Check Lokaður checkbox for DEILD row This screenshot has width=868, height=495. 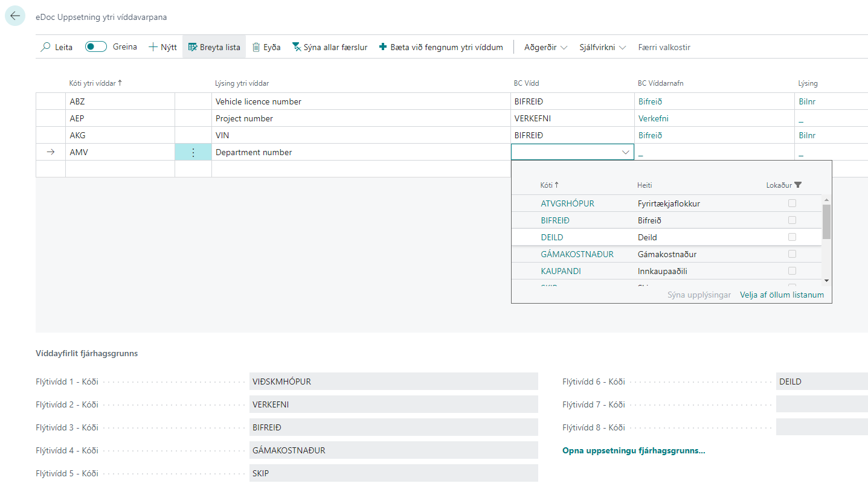[792, 237]
